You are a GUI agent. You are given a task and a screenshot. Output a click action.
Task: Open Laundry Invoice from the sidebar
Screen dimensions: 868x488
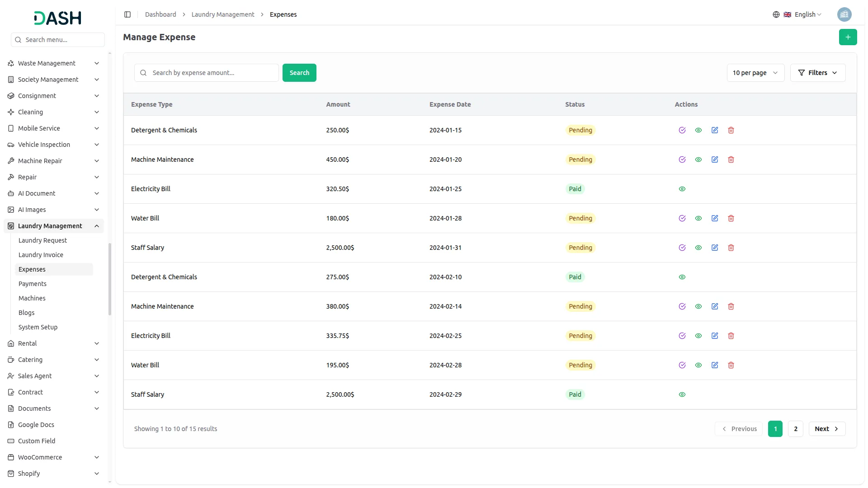41,254
